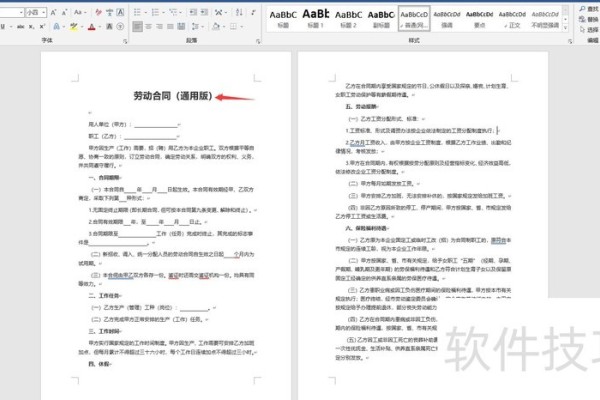Screen dimensions: 600x400
Task: Toggle superscript formatting
Action: click(x=42, y=27)
